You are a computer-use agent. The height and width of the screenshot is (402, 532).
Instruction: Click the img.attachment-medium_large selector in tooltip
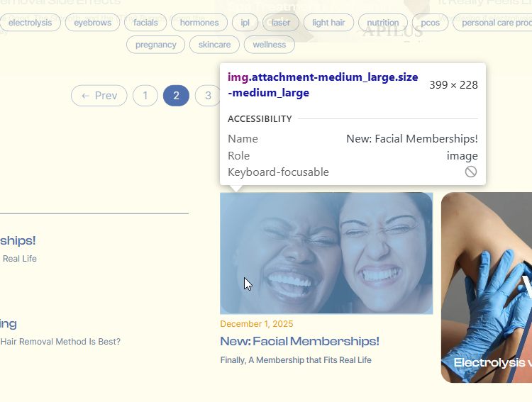323,85
